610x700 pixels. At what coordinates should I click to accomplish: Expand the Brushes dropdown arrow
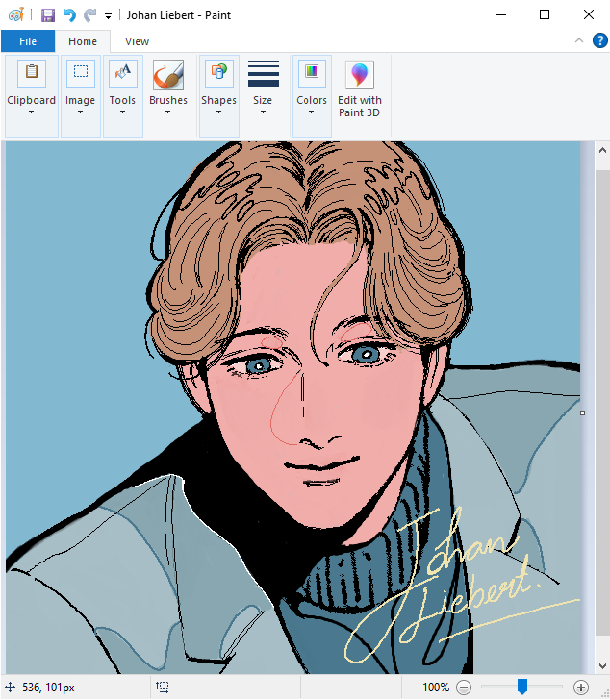pos(168,112)
